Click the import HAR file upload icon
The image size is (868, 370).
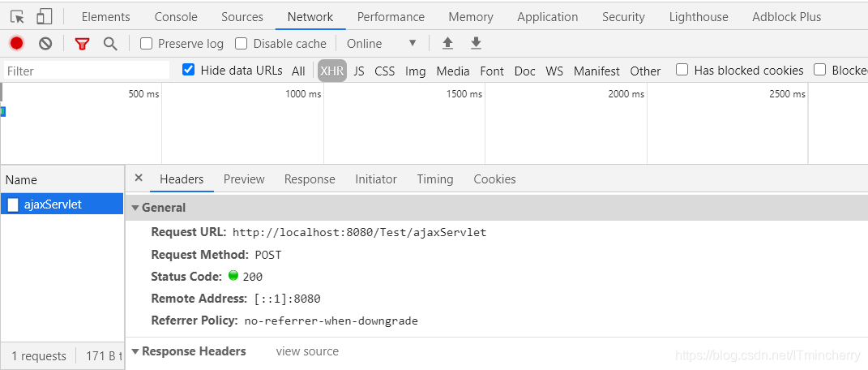(447, 44)
